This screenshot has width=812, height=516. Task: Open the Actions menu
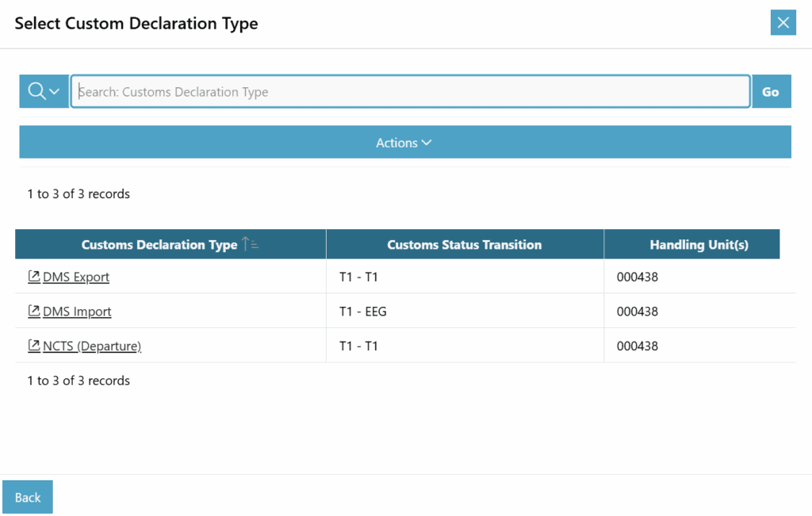pos(396,143)
